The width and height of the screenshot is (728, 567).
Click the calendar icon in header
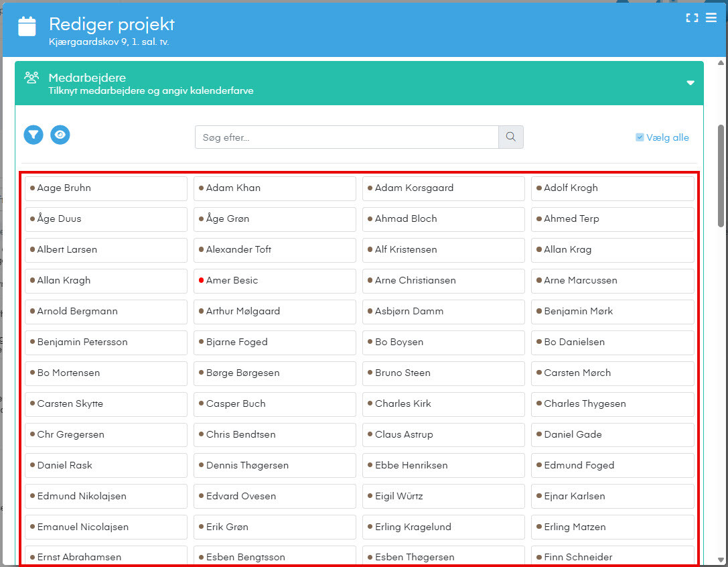[27, 27]
